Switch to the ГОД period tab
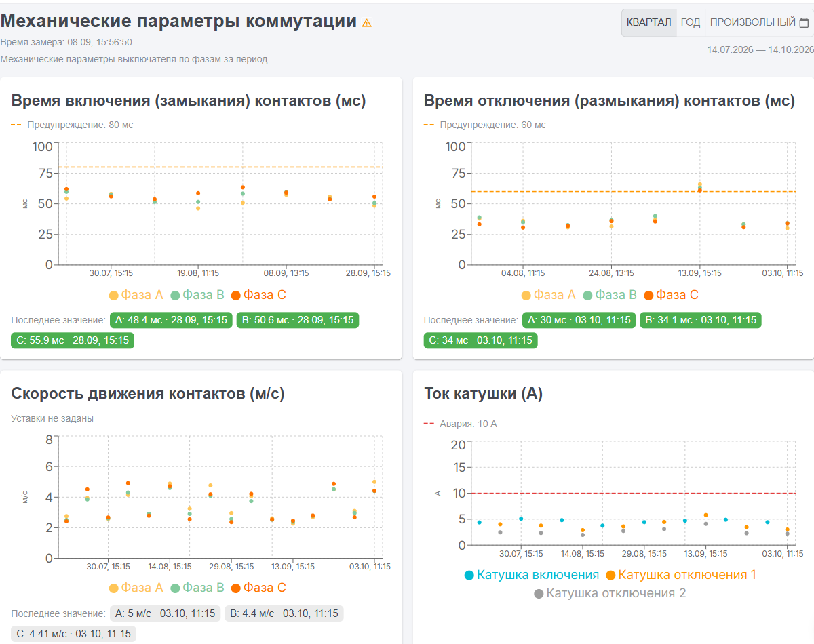This screenshot has width=814, height=644. coord(691,22)
